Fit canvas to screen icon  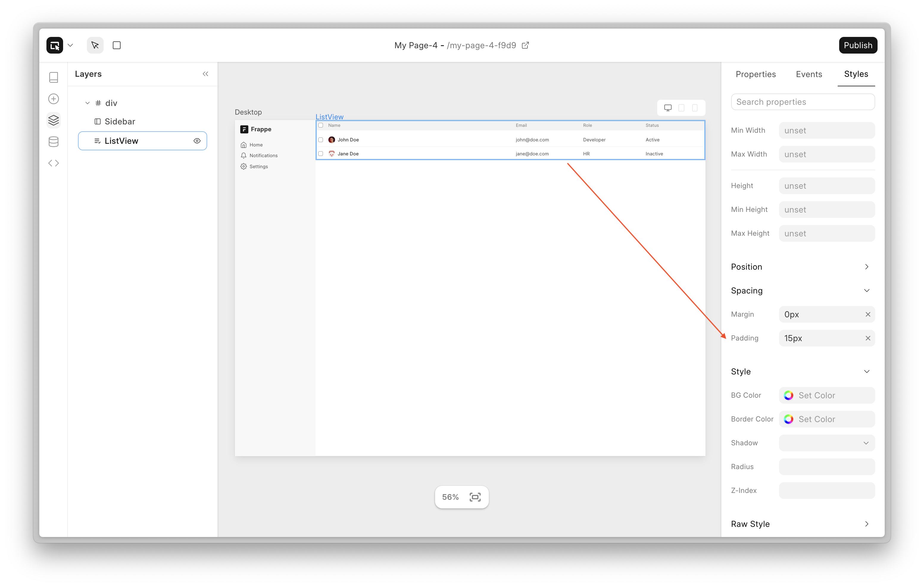475,497
